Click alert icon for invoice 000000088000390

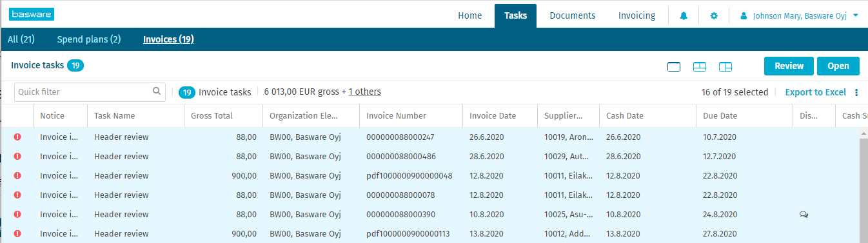coord(17,214)
